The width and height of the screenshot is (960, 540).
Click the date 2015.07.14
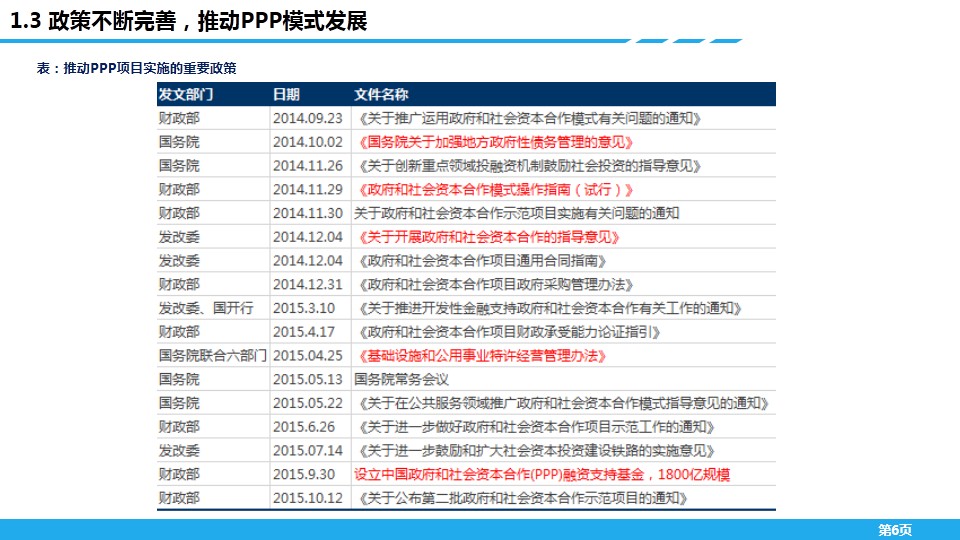(308, 451)
